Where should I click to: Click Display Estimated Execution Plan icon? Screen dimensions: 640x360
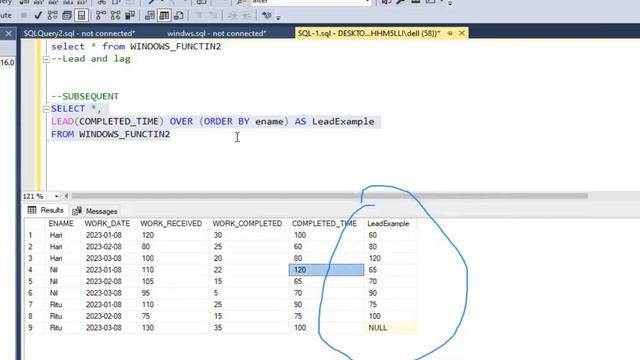[x=53, y=16]
